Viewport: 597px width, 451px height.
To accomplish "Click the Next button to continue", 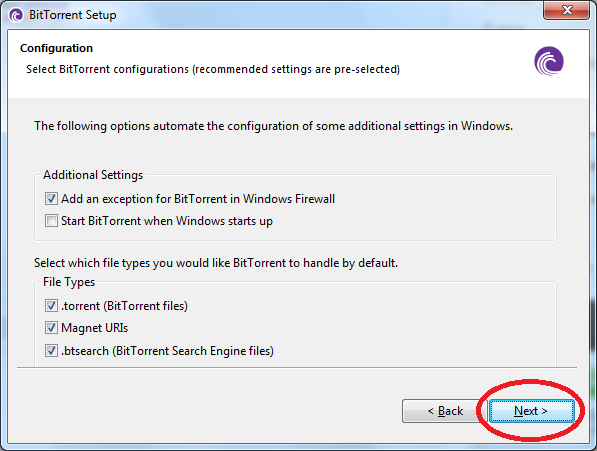I will coord(532,411).
